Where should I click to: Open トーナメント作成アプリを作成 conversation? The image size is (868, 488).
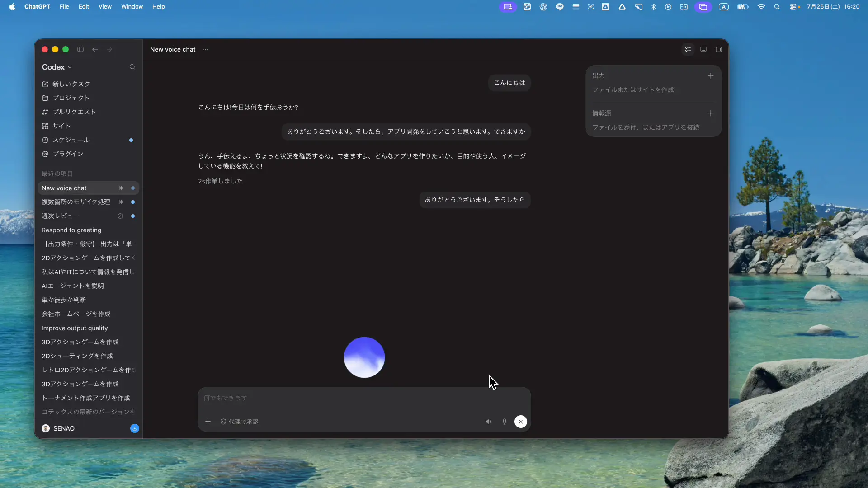point(89,398)
